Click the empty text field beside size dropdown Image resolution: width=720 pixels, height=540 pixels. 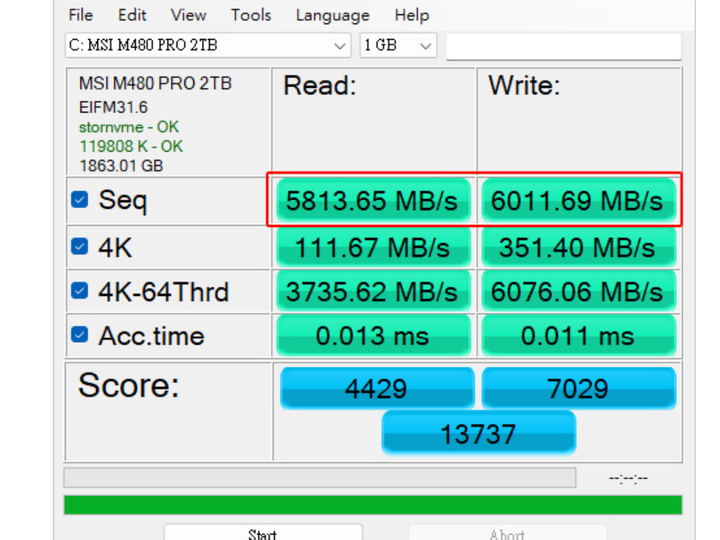click(x=564, y=46)
